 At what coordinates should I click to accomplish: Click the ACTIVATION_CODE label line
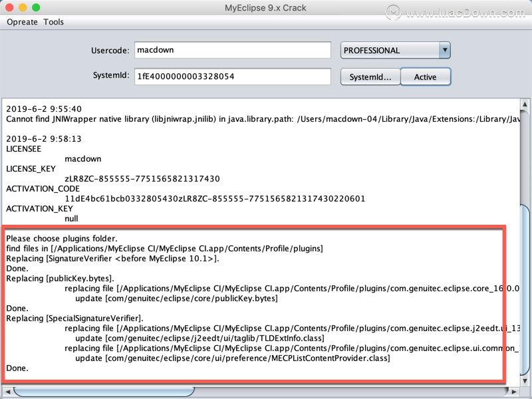(43, 189)
